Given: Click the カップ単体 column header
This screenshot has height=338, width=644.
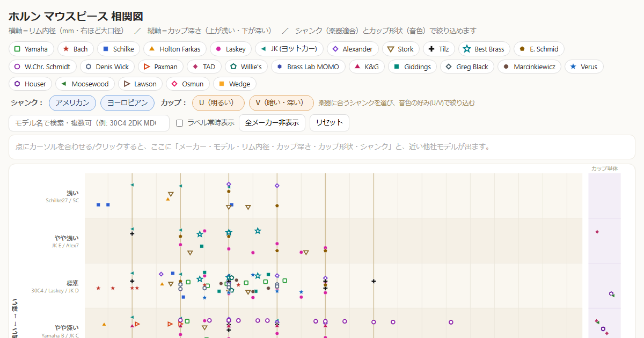Looking at the screenshot, I should [x=604, y=168].
